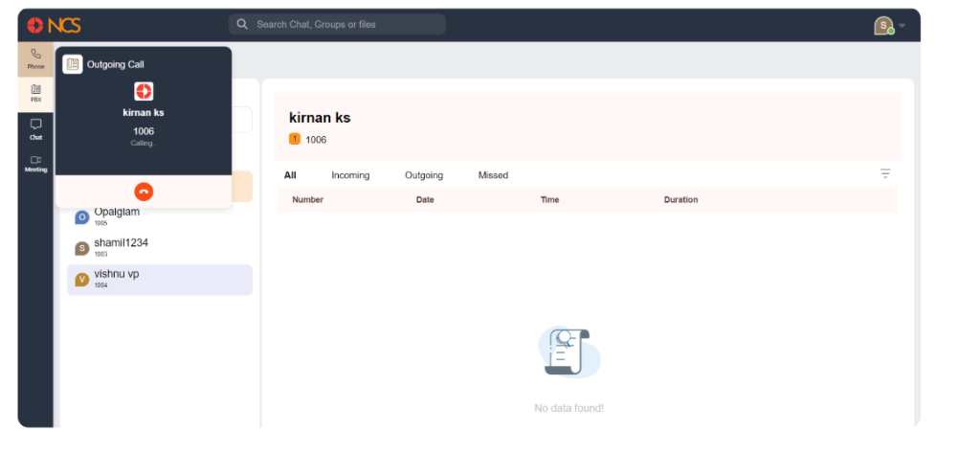The image size is (980, 454).
Task: Switch to the Outgoing calls tab
Action: [424, 175]
